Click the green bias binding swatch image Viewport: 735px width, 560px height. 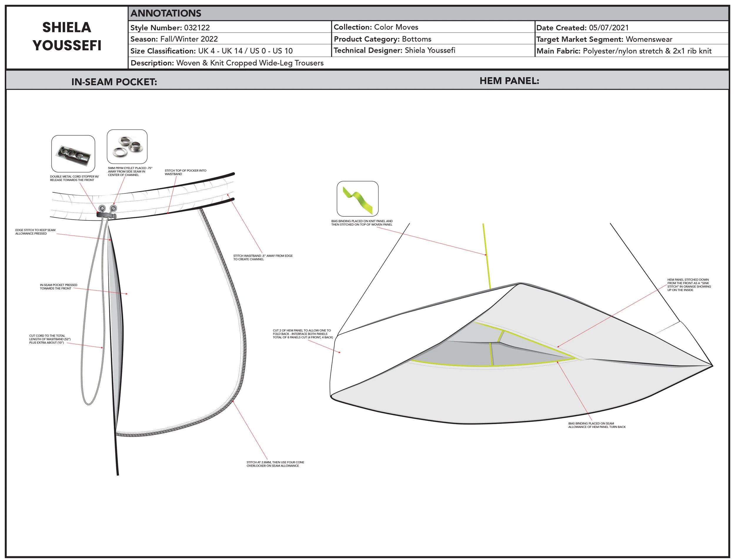pos(357,199)
